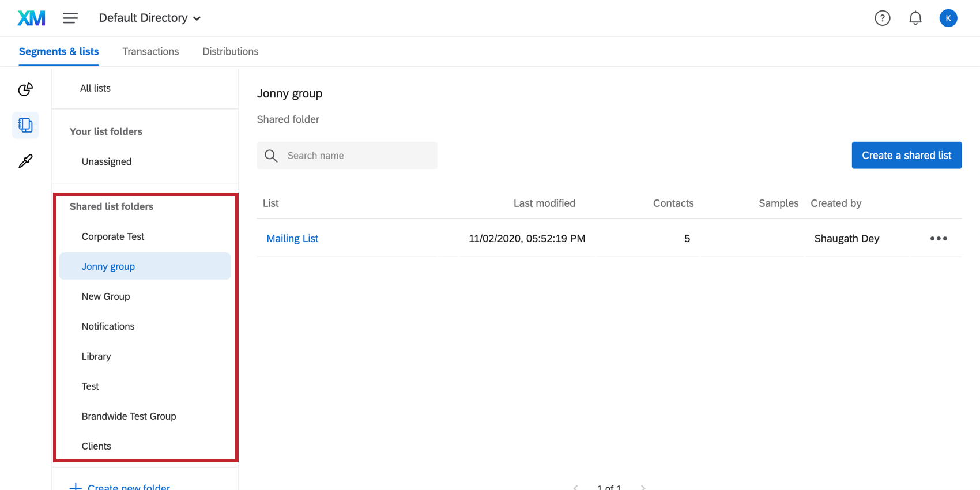Select the Unassigned list folder

(107, 162)
